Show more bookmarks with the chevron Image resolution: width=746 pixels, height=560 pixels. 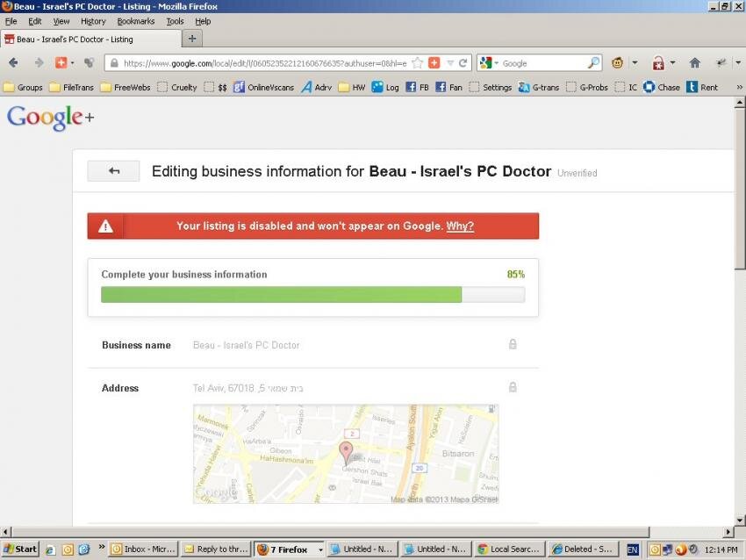click(739, 88)
